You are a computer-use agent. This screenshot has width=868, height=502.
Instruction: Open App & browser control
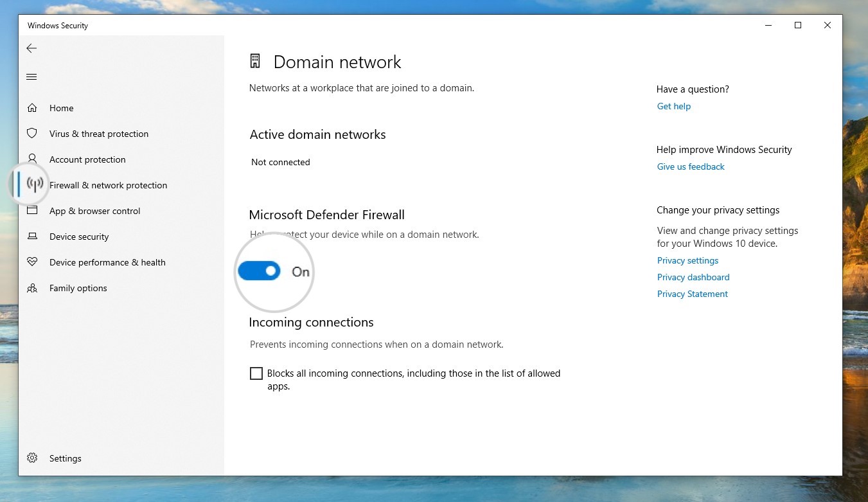coord(95,211)
